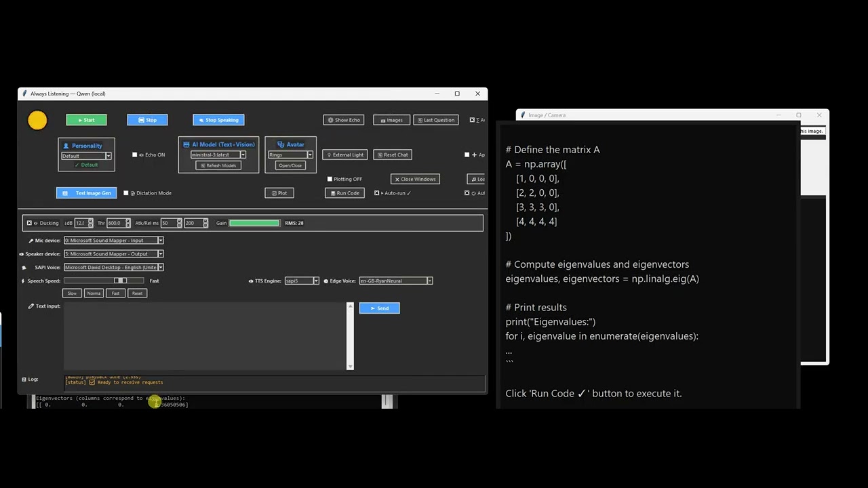Click the avatar Open/Close button

click(x=290, y=165)
